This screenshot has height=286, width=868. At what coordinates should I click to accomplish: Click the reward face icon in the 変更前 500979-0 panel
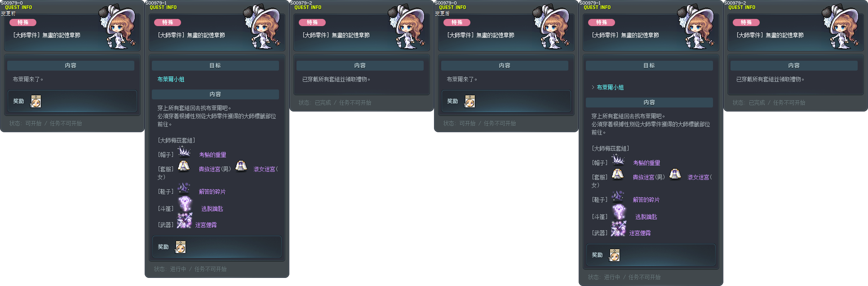(36, 101)
